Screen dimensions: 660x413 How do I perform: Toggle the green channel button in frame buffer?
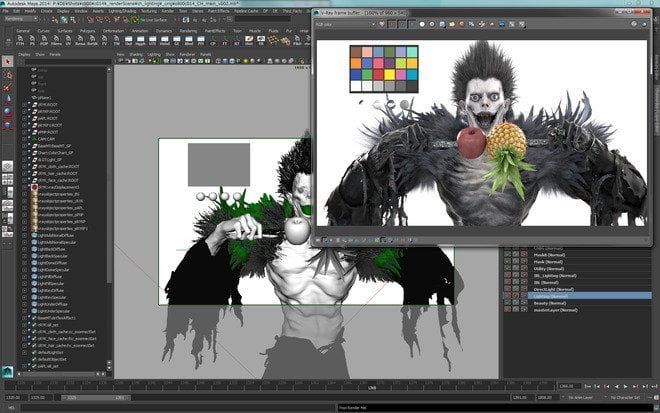pos(402,24)
